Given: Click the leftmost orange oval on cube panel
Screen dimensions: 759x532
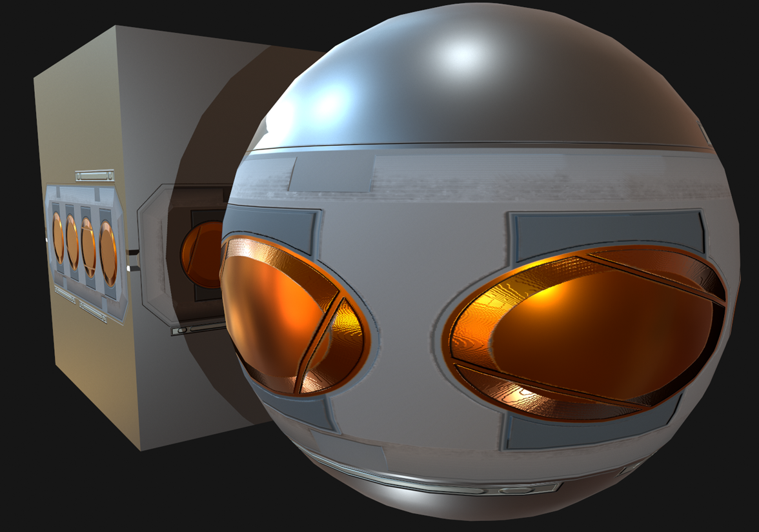Looking at the screenshot, I should point(58,237).
